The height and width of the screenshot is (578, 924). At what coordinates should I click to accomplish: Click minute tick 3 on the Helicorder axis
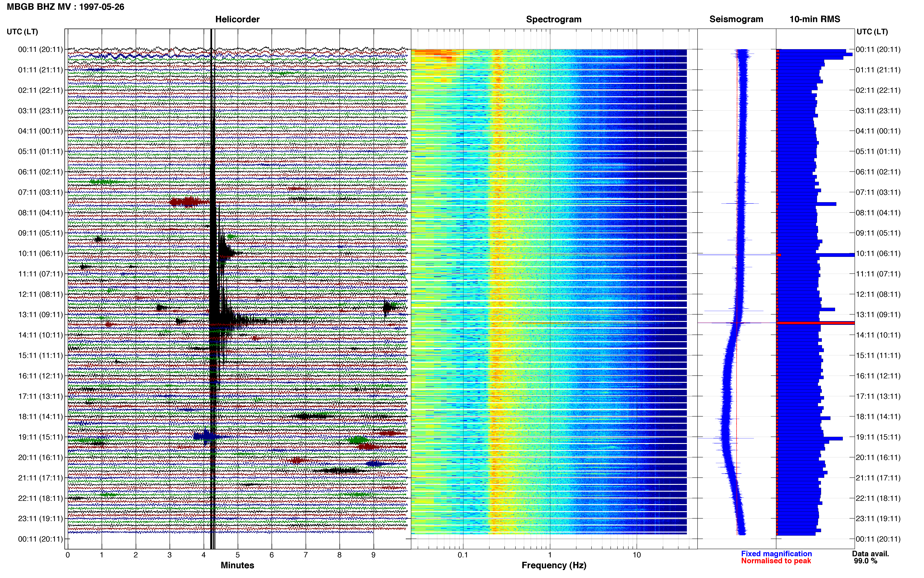(170, 555)
